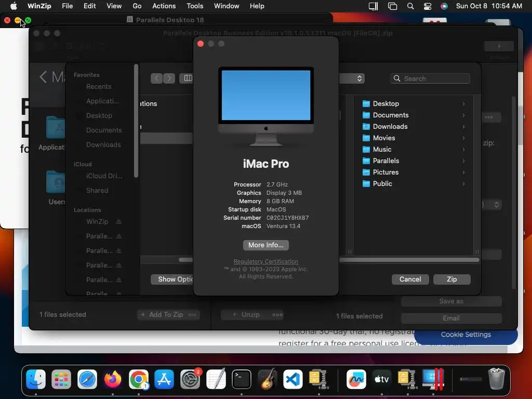Open the Apple menu
Viewport: 532px width, 399px height.
(14, 6)
